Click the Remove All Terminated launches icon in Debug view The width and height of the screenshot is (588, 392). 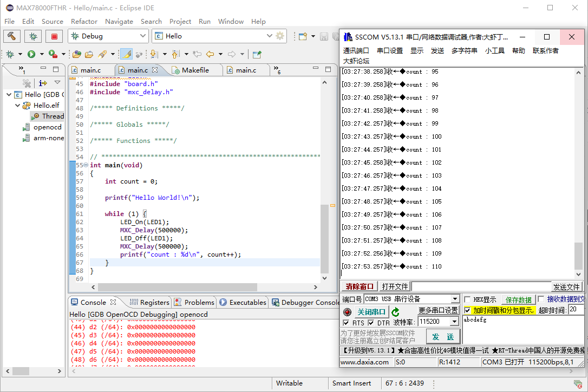pos(27,83)
